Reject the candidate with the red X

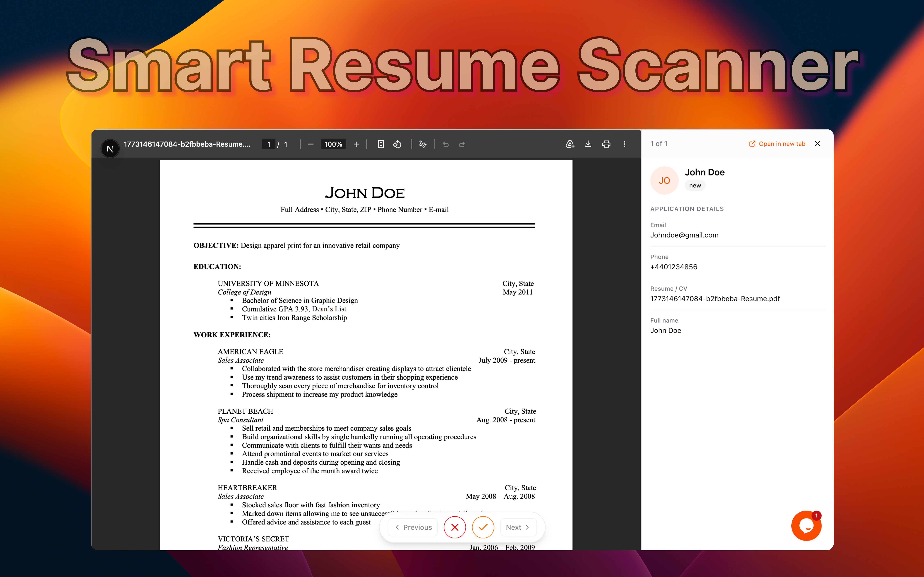coord(454,527)
